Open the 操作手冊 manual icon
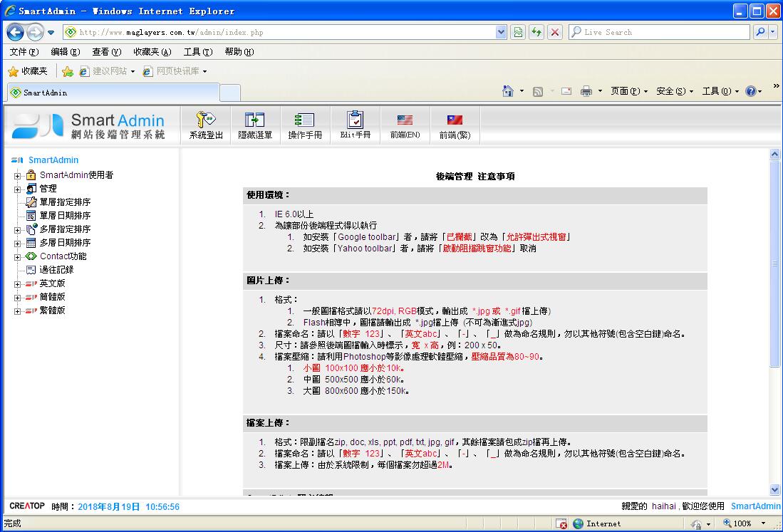Screen dimensions: 783x532 click(305, 120)
